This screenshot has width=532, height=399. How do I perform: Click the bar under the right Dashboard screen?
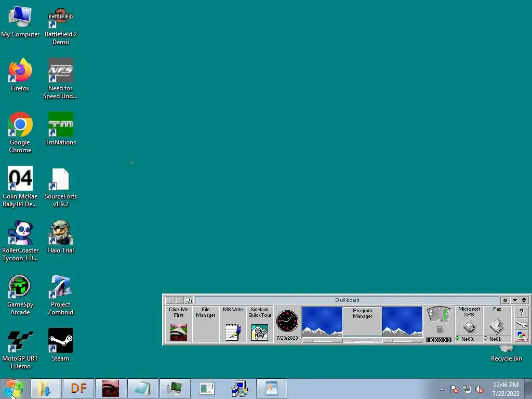tap(403, 340)
